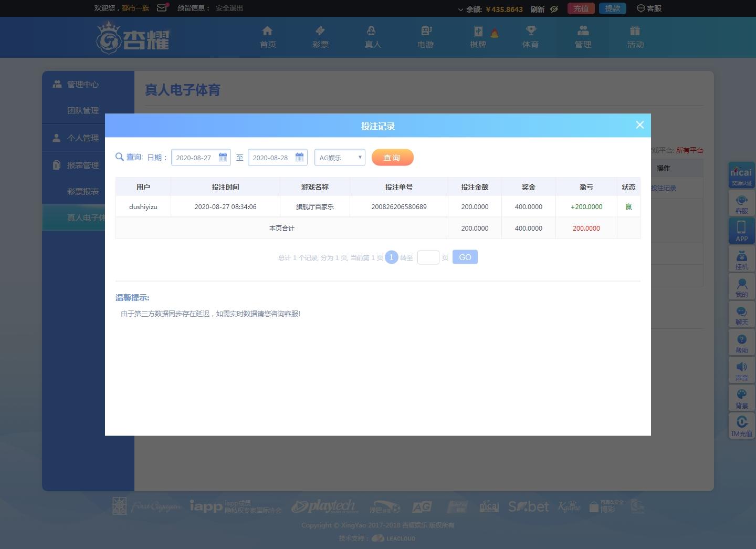Open the AG娱乐 platform dropdown
756x549 pixels.
pyautogui.click(x=339, y=157)
